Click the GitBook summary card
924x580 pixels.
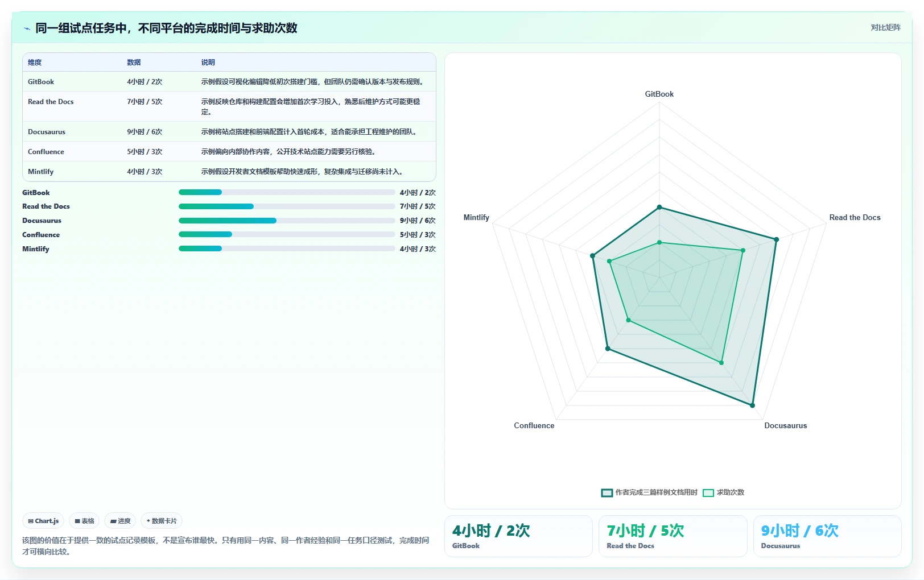518,536
